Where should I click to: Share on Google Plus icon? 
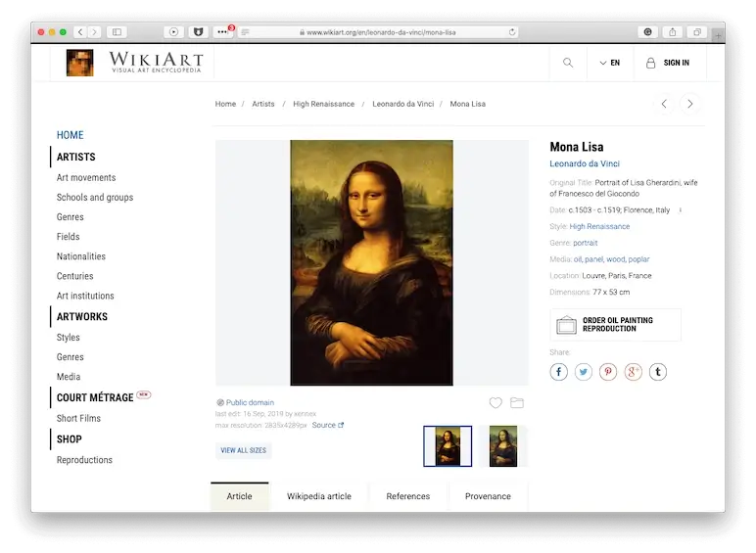point(633,372)
